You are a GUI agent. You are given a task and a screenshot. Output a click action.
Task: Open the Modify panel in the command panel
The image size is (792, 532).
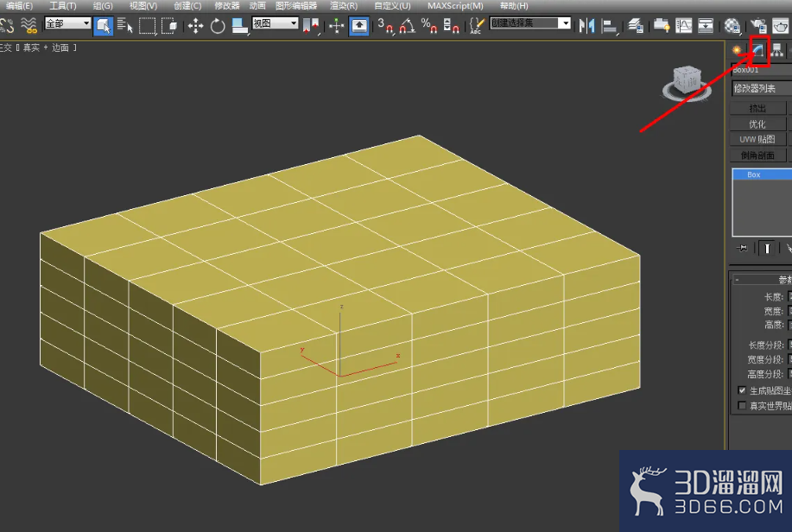coord(758,49)
